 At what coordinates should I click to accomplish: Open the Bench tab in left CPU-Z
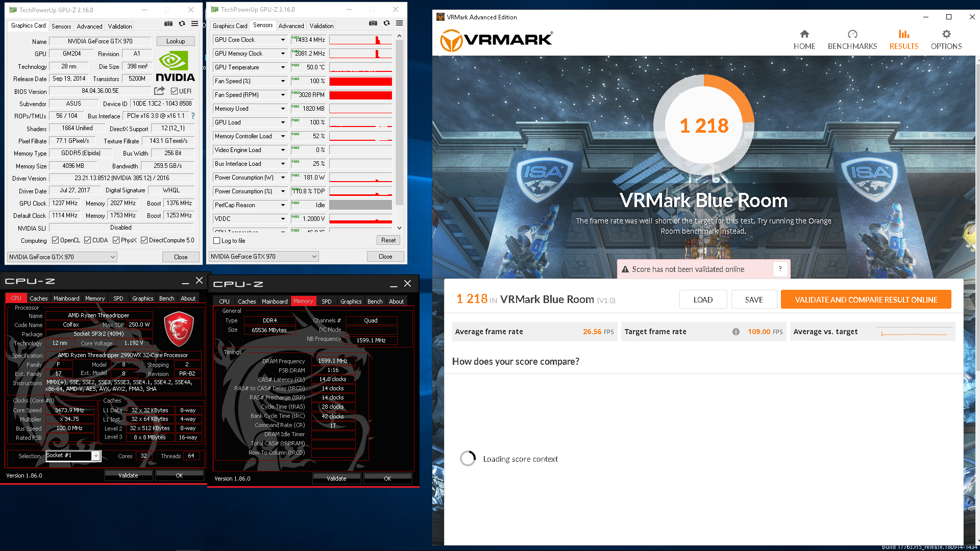click(x=166, y=298)
